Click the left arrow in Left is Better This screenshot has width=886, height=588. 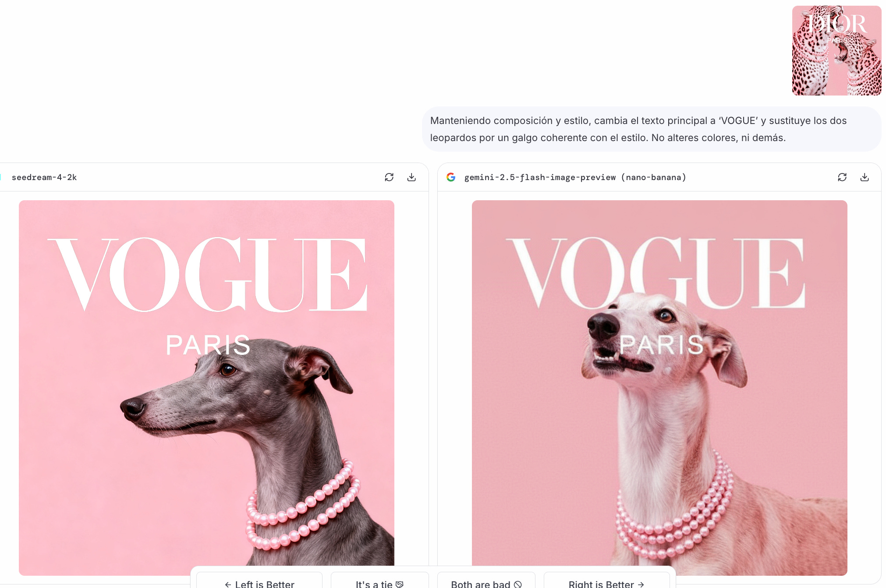tap(228, 584)
